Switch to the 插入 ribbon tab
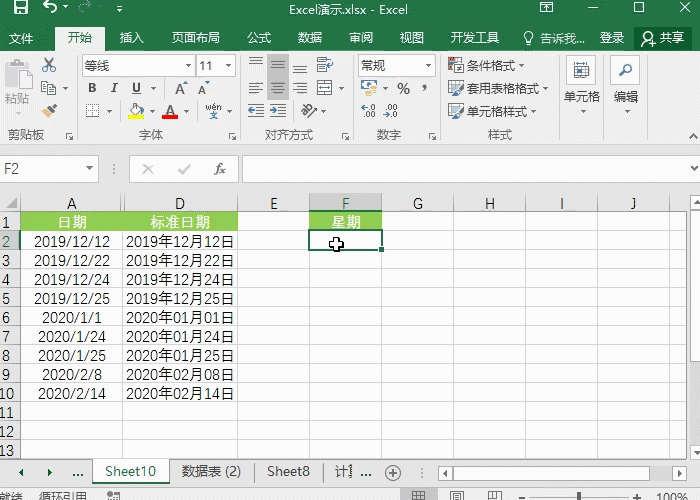 click(x=132, y=38)
